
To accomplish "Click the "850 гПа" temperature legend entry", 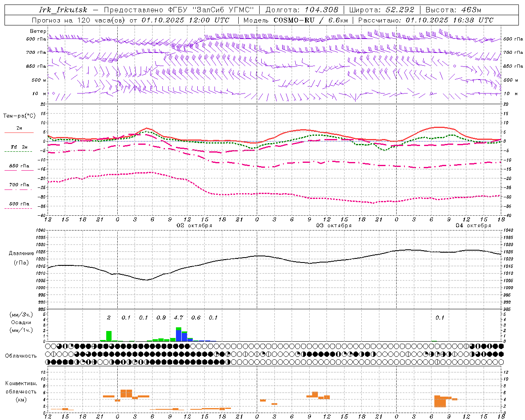I will [x=19, y=166].
